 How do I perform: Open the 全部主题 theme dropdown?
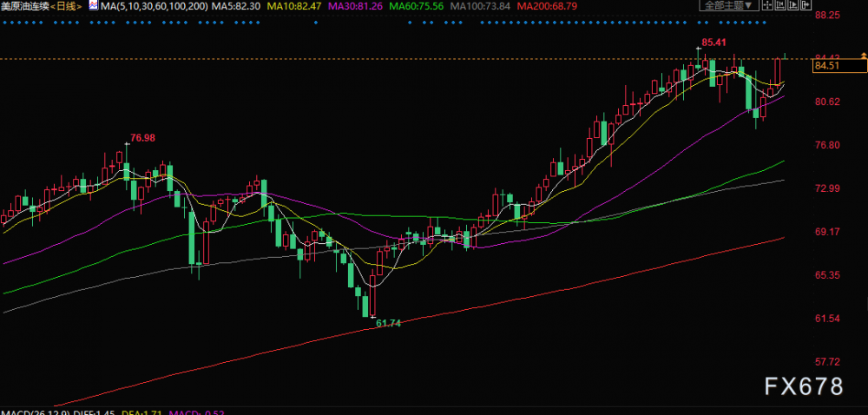click(729, 5)
